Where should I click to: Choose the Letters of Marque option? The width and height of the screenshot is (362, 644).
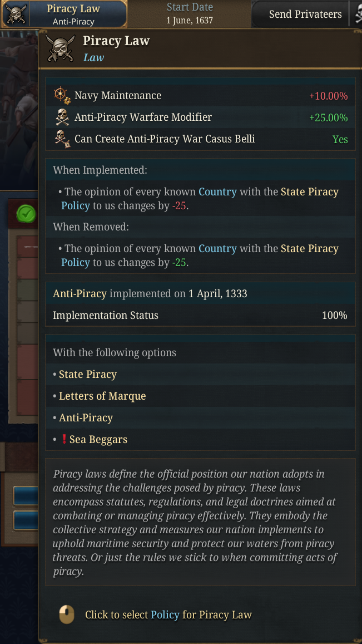102,396
